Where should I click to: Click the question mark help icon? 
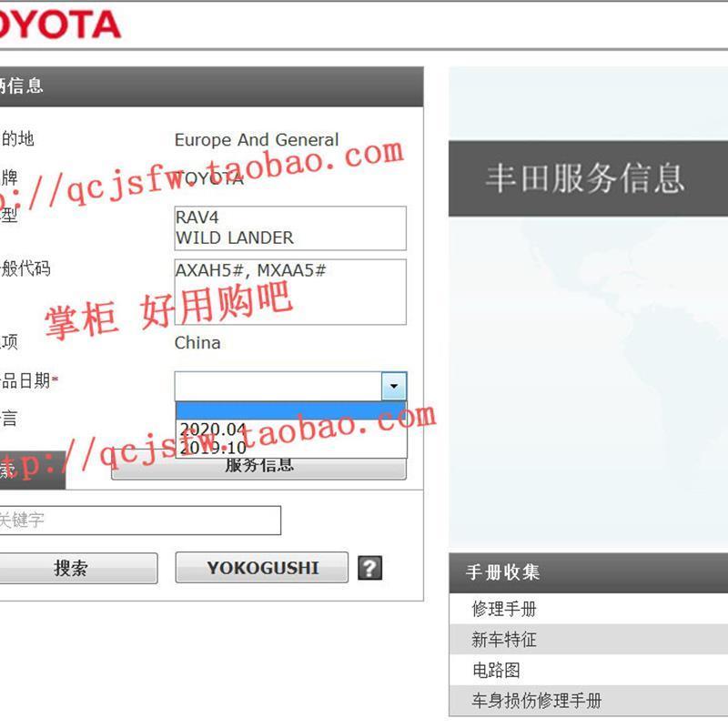pos(369,568)
